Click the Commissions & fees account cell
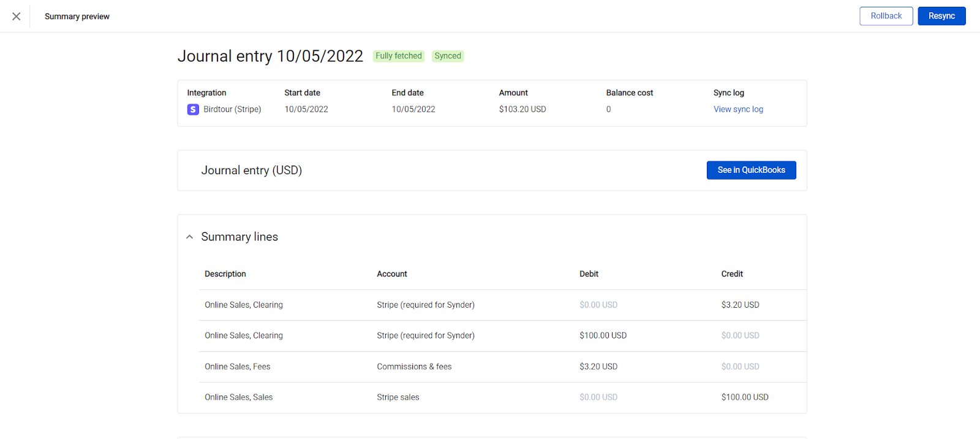Viewport: 980px width, 439px height. coord(414,367)
